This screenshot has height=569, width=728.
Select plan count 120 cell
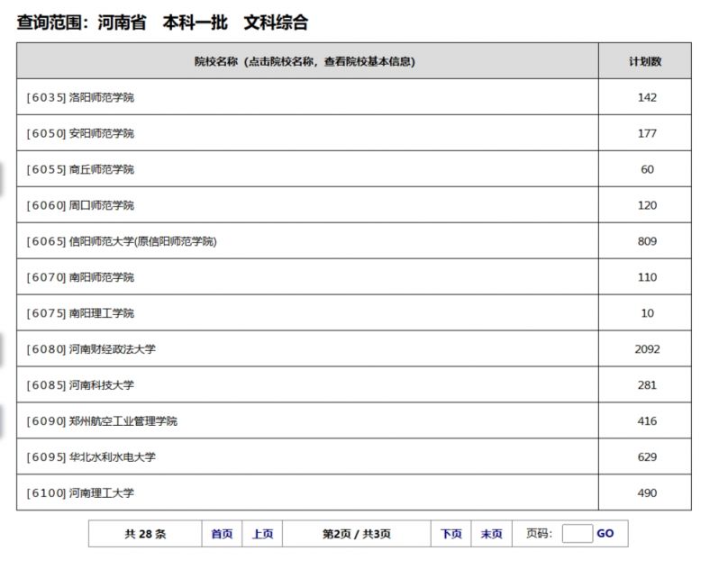tap(647, 205)
